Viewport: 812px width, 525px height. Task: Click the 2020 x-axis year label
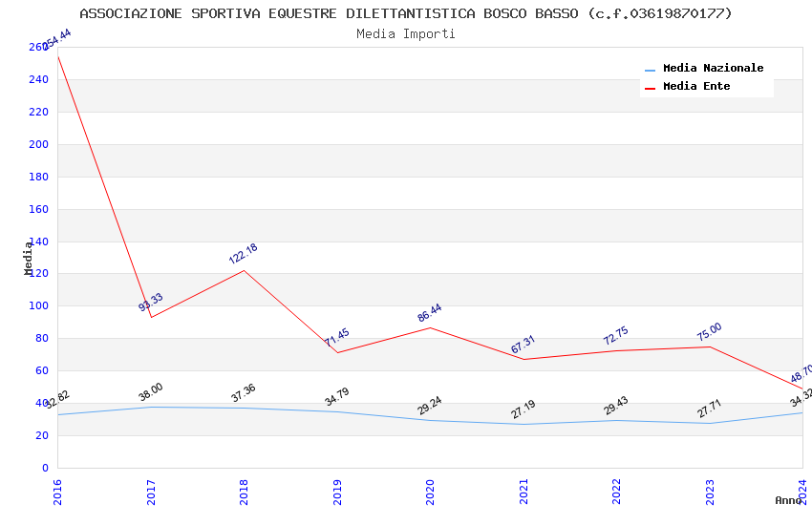[430, 492]
